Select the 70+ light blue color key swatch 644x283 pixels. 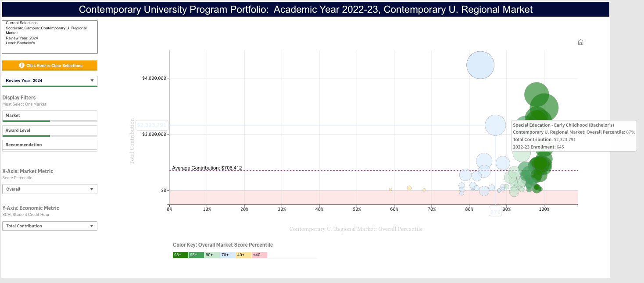[x=228, y=255]
